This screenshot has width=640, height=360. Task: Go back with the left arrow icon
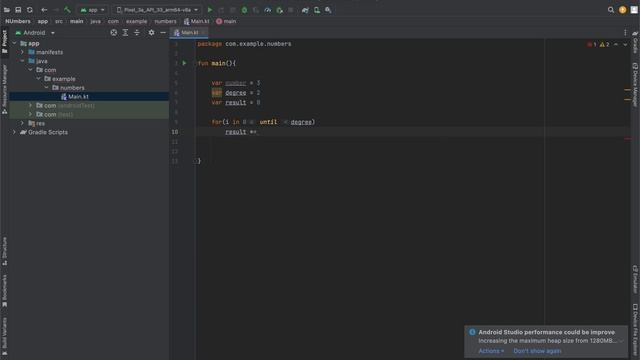click(44, 10)
